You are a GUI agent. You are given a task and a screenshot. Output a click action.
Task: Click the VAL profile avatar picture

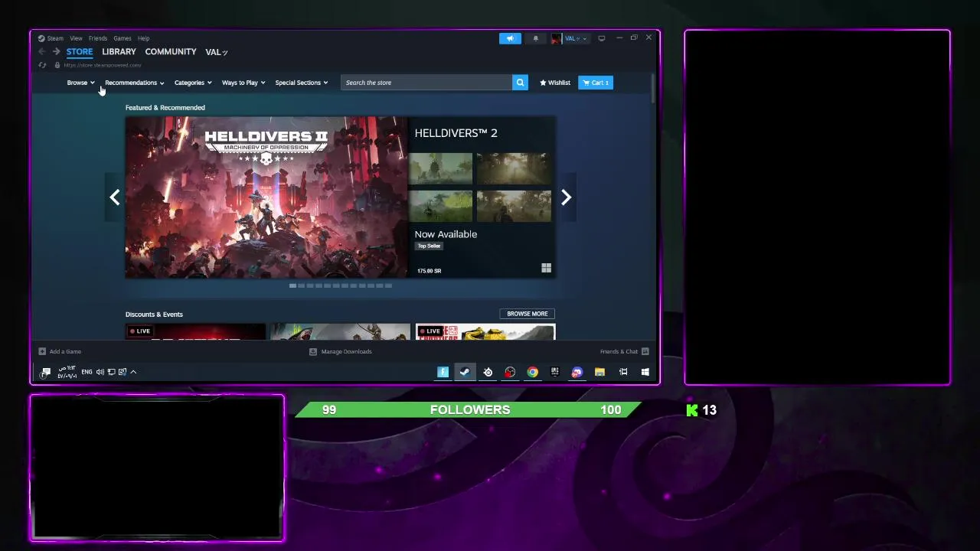pos(556,38)
